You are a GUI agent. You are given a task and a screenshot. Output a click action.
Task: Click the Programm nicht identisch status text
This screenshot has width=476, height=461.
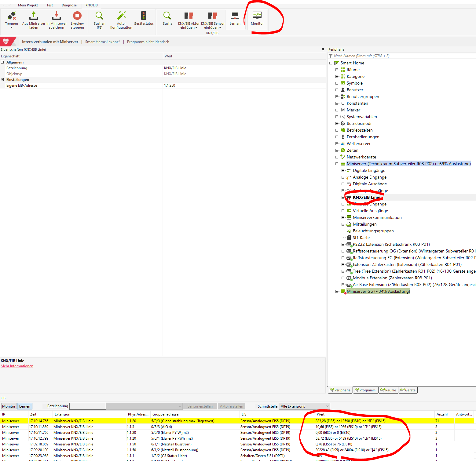pos(148,42)
